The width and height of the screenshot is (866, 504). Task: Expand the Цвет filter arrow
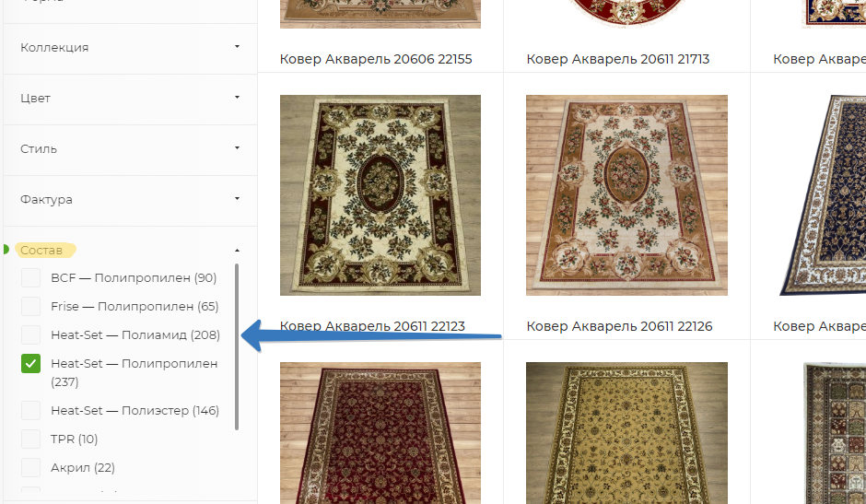(237, 98)
